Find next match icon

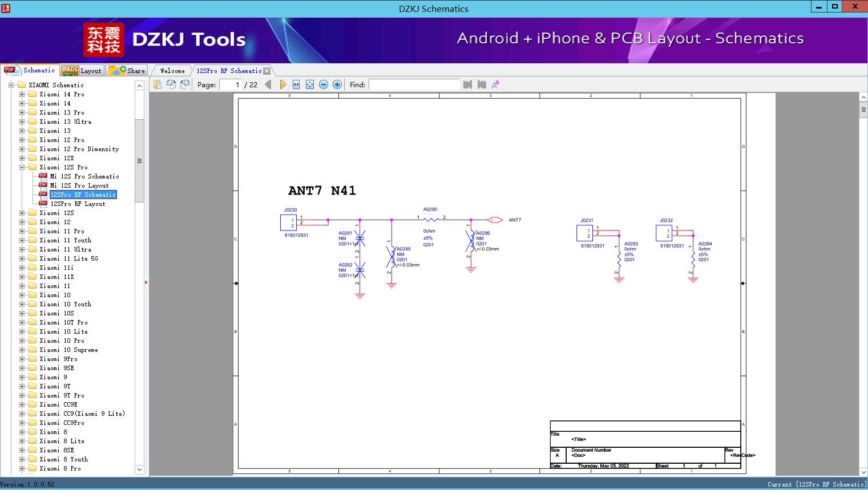[x=482, y=84]
